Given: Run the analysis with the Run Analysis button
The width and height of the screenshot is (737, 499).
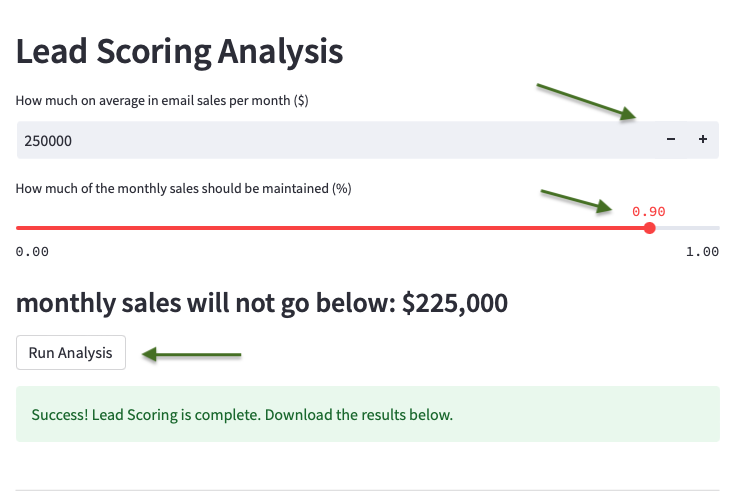Looking at the screenshot, I should (71, 352).
